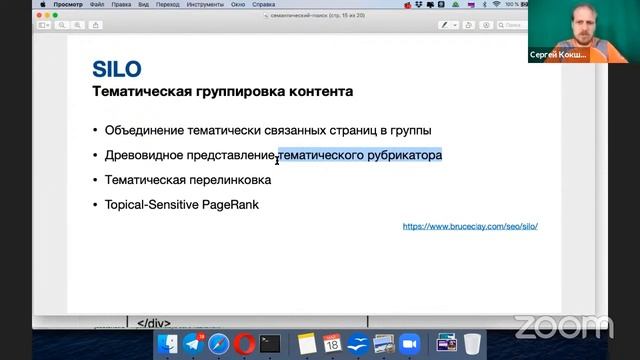The image size is (640, 360).
Task: Open the Правка menu
Action: [121, 4]
